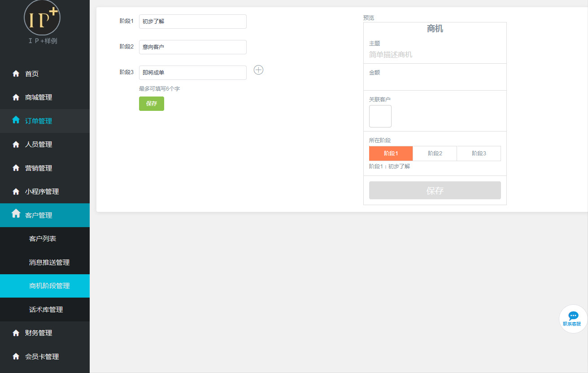Image resolution: width=588 pixels, height=373 pixels.
Task: Click the IP+ logo at top of sidebar
Action: click(x=42, y=18)
